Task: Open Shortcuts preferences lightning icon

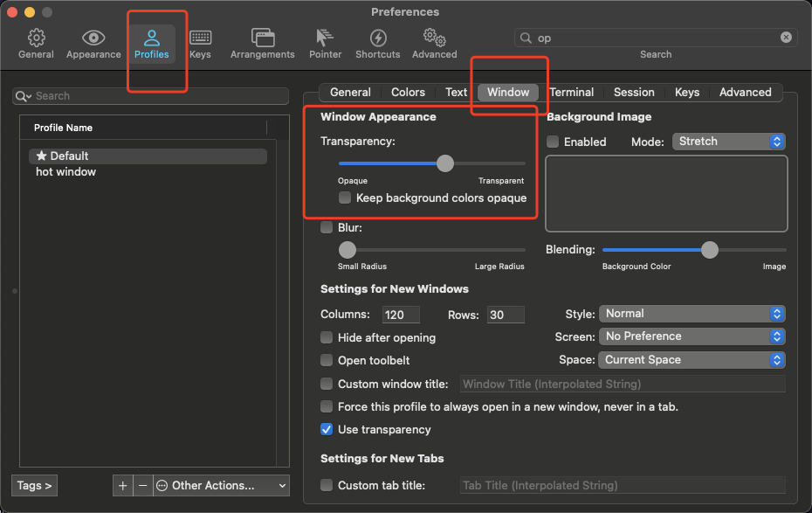Action: pyautogui.click(x=377, y=38)
